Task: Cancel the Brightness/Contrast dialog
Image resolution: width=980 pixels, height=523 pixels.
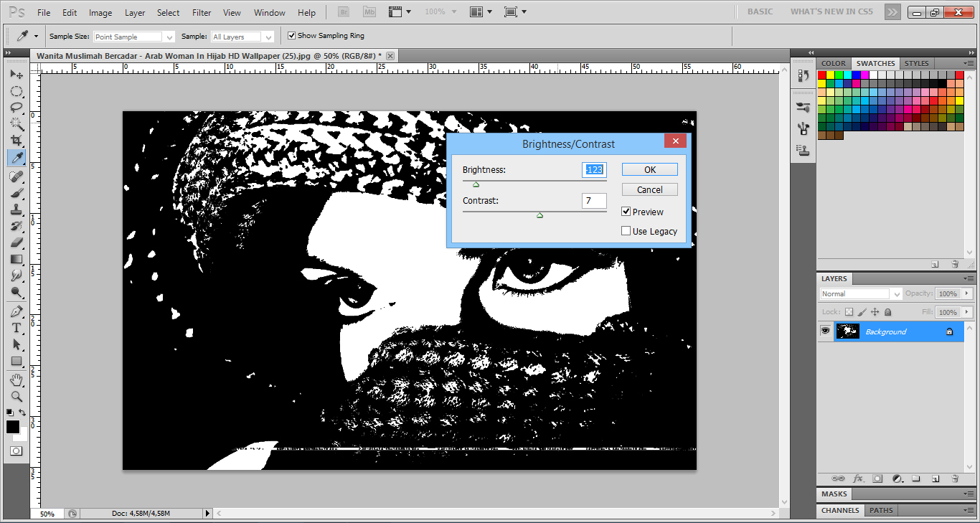Action: coord(649,189)
